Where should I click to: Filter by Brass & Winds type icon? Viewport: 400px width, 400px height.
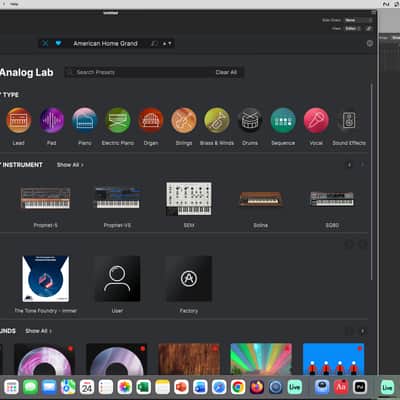point(217,120)
